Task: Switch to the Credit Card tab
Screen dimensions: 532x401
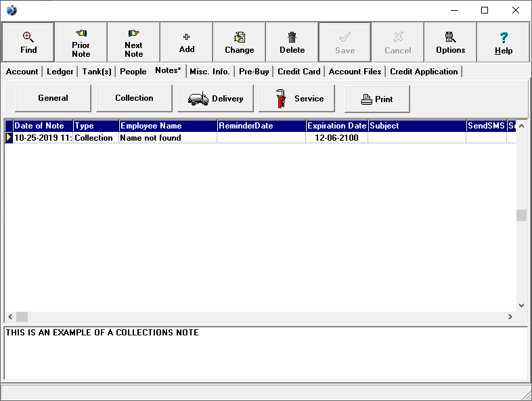Action: point(299,72)
